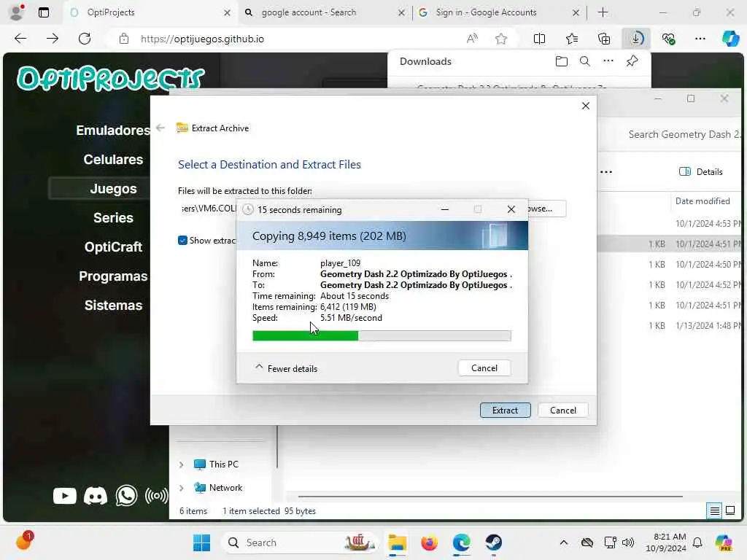Search downloads with magnifier icon
The image size is (747, 560).
(584, 61)
